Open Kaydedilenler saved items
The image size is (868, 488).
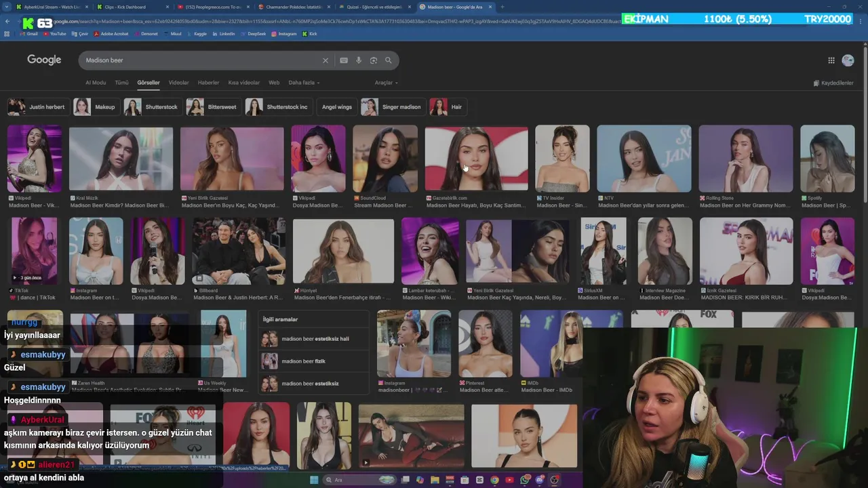click(833, 83)
